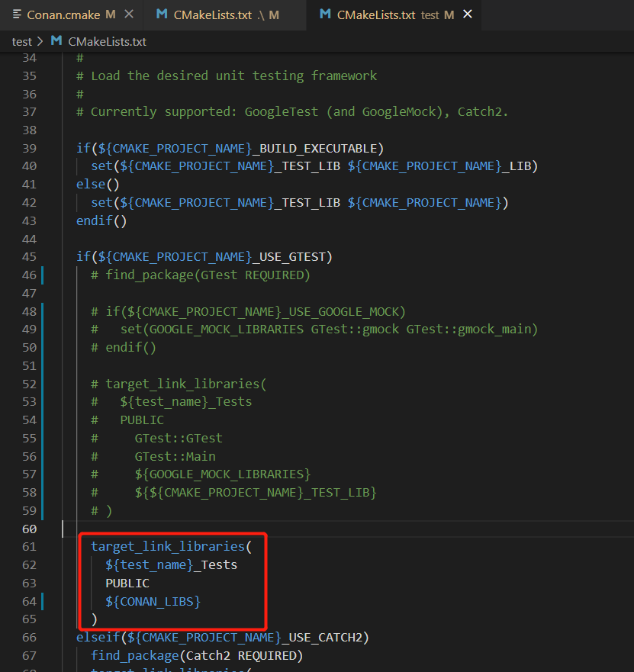Click 'set' keyword on line 42

click(x=101, y=202)
